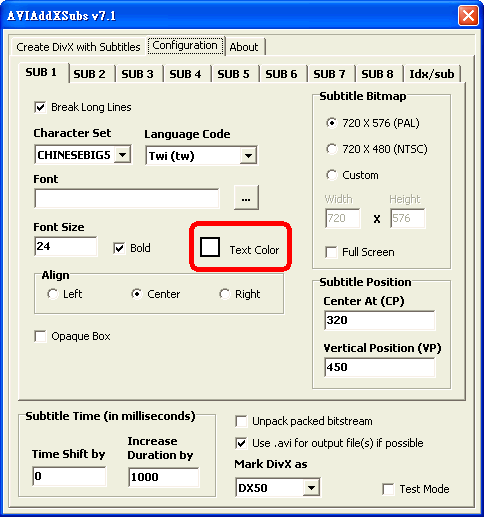
Task: Open the About tab
Action: click(x=244, y=47)
